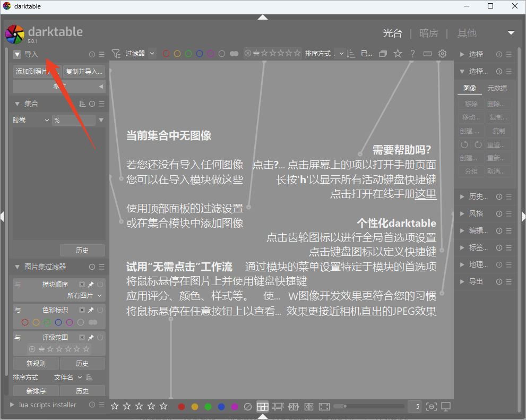The width and height of the screenshot is (526, 420).
Task: Click the display profile monitor icon
Action: 446,406
